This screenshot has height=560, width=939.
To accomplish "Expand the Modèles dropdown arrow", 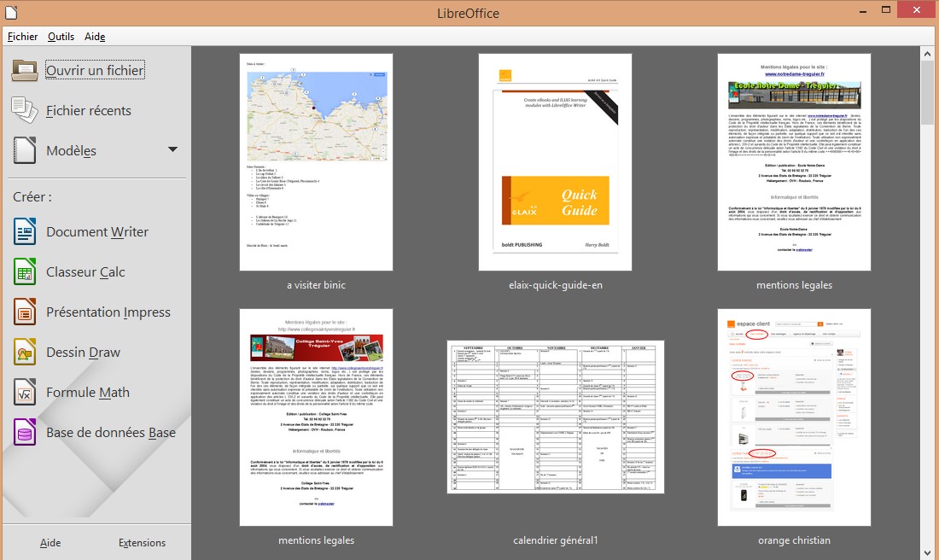I will pos(172,149).
